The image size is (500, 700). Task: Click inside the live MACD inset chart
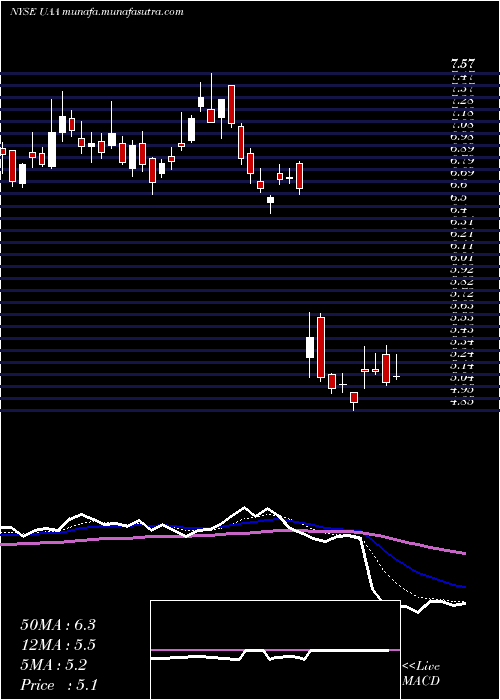pyautogui.click(x=275, y=650)
